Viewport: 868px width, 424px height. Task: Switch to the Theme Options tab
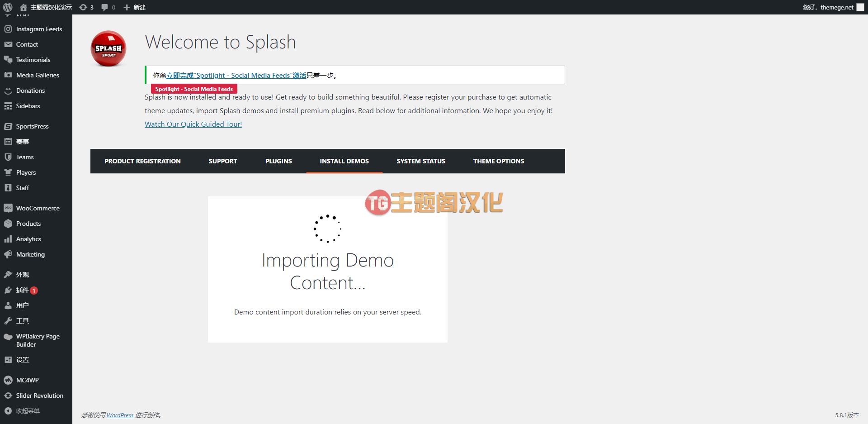499,161
